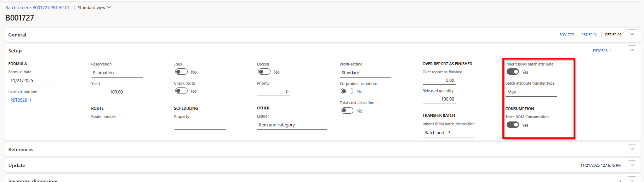
Task: Enable the Check route toggle
Action: (x=181, y=91)
